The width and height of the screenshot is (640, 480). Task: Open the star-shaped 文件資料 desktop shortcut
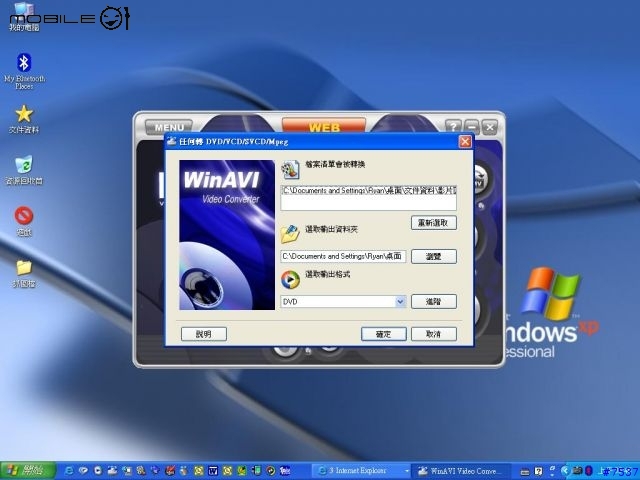[24, 119]
